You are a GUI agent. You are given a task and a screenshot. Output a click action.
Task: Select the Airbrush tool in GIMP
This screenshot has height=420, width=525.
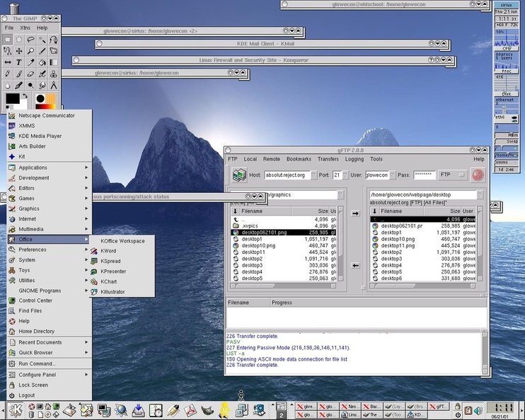(42, 74)
